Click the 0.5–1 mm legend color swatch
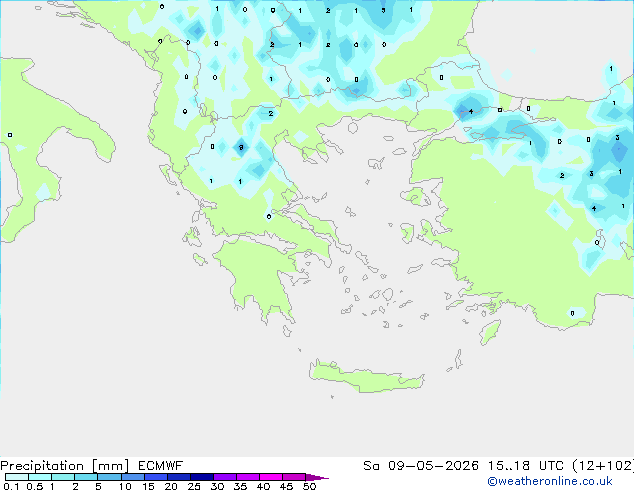This screenshot has height=490, width=634. click(40, 477)
